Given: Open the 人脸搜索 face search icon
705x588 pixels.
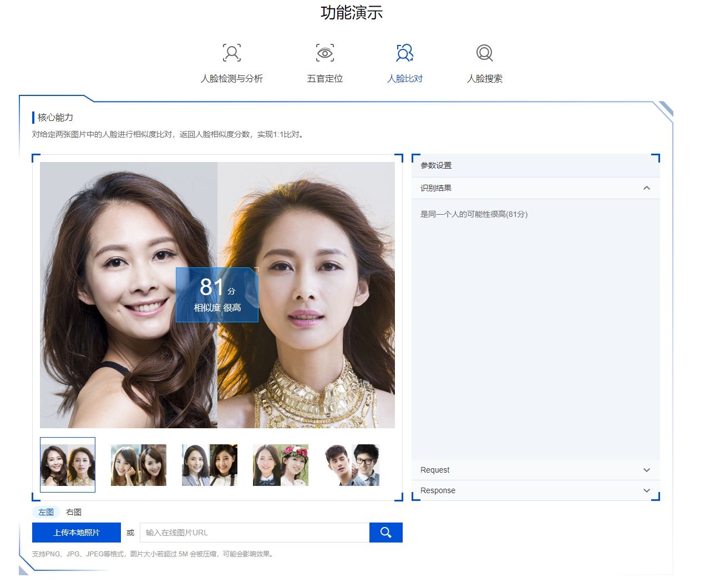Looking at the screenshot, I should 485,53.
